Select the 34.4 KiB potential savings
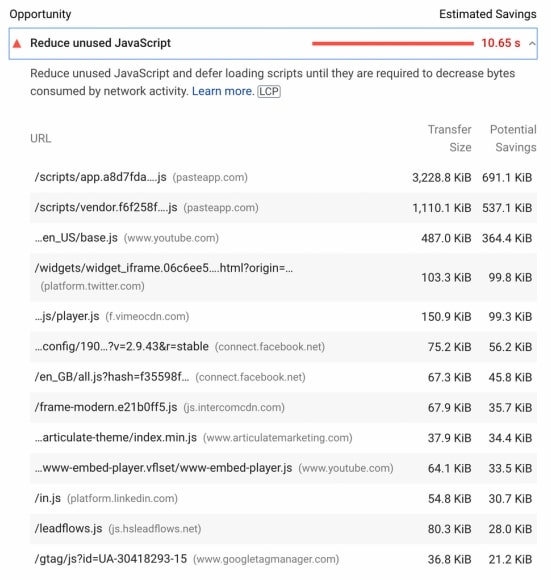This screenshot has width=551, height=580. click(510, 438)
